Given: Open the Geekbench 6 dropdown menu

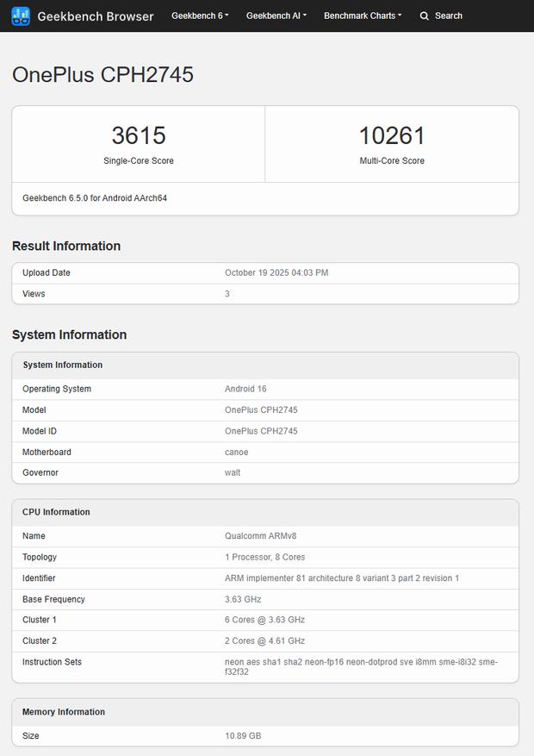Looking at the screenshot, I should coord(200,16).
